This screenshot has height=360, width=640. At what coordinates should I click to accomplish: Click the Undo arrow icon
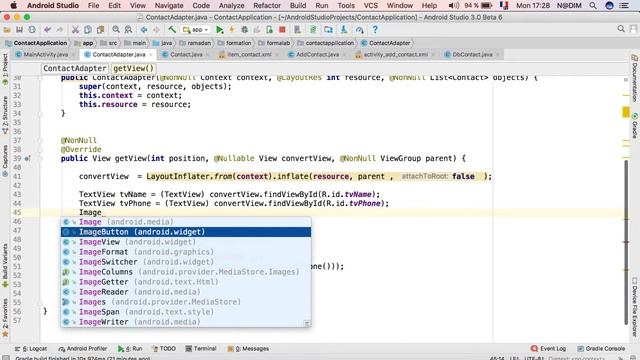[x=47, y=30]
